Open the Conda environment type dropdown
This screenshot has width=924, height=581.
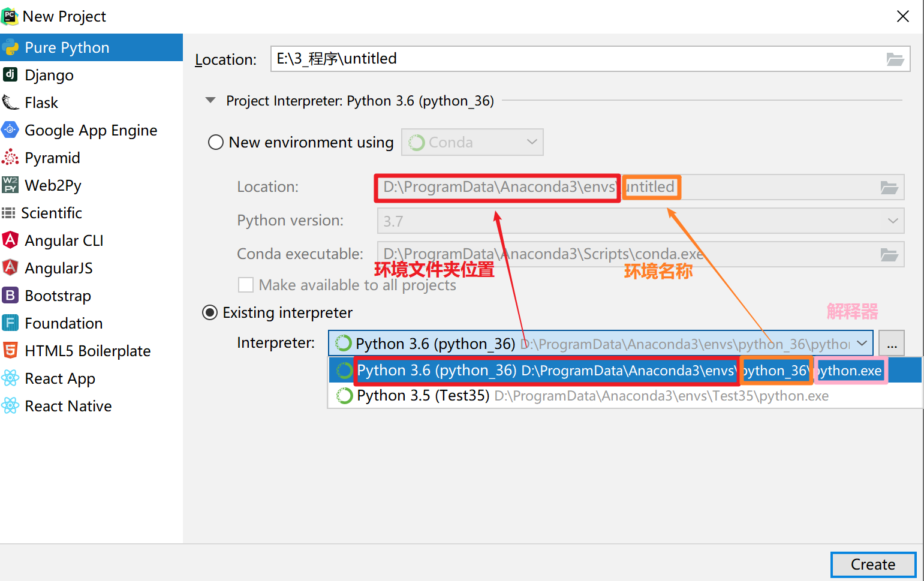(472, 142)
